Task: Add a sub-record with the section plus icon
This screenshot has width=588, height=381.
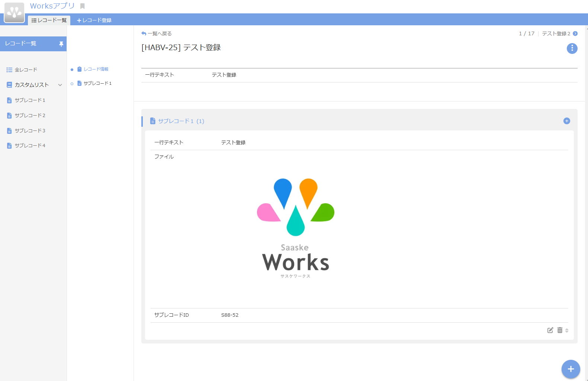Action: click(x=567, y=121)
